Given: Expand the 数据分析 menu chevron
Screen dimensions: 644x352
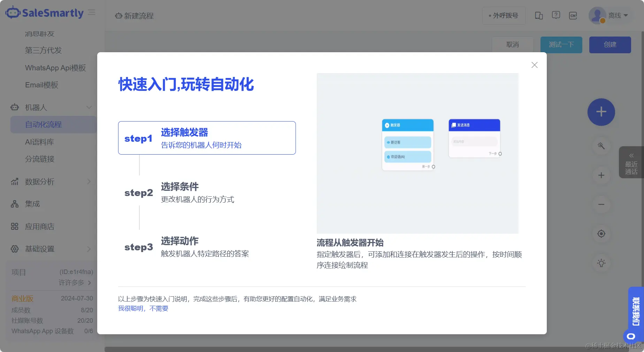Looking at the screenshot, I should pos(89,182).
